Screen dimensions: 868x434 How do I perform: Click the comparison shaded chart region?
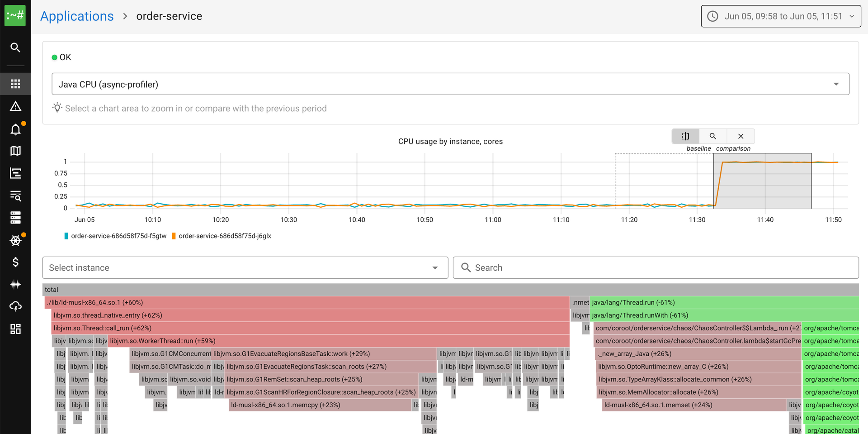point(763,181)
